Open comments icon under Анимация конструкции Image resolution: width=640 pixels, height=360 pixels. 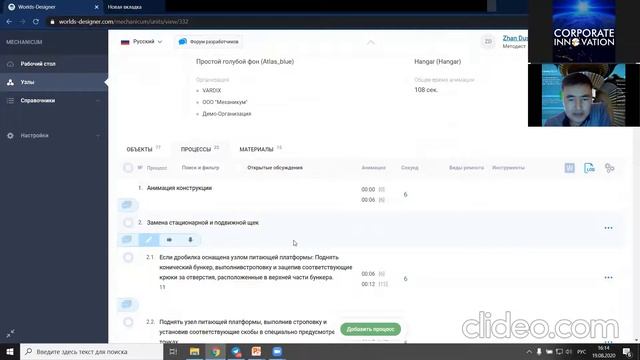(127, 204)
